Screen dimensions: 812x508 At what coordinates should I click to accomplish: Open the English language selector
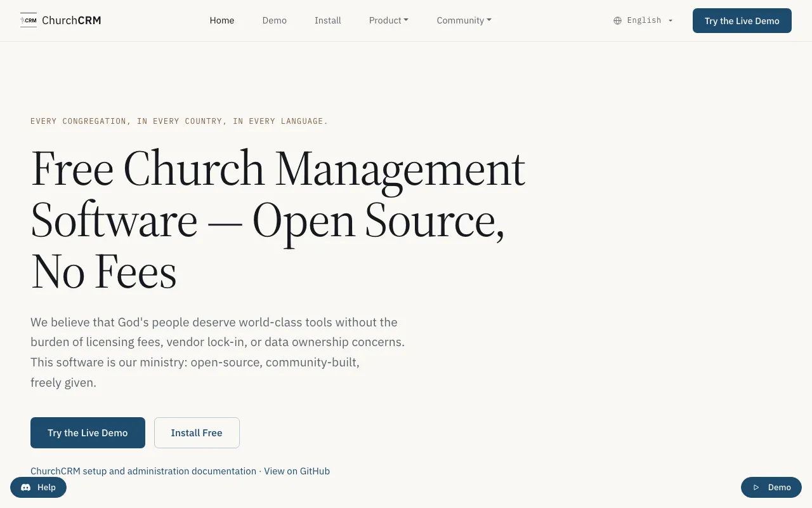(x=643, y=20)
